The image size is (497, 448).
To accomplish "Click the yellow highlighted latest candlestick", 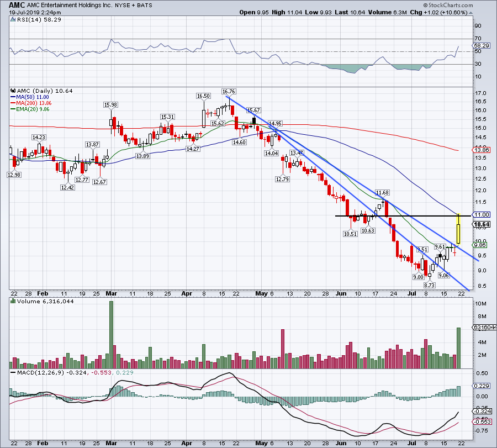I will (x=458, y=229).
